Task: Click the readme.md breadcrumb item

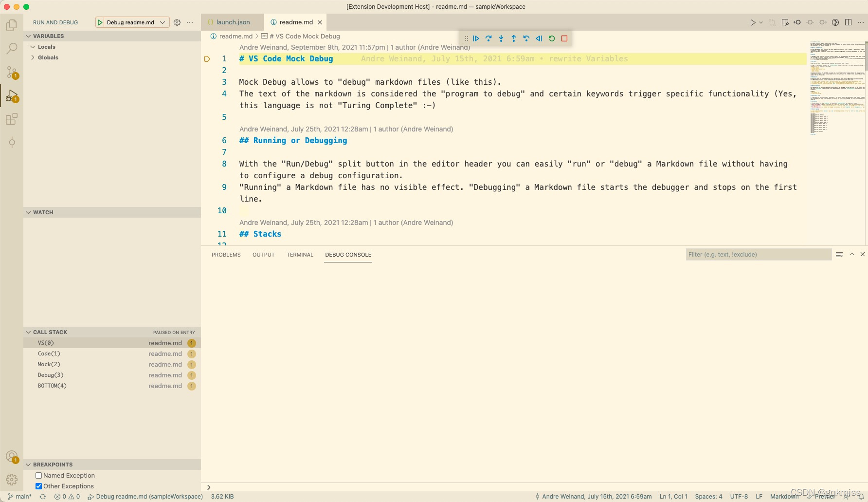Action: (231, 36)
